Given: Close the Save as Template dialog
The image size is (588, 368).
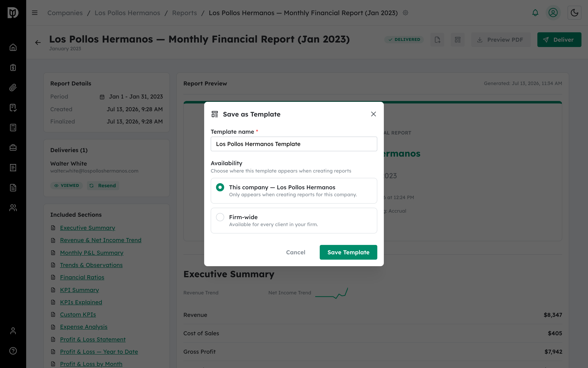Looking at the screenshot, I should point(373,114).
